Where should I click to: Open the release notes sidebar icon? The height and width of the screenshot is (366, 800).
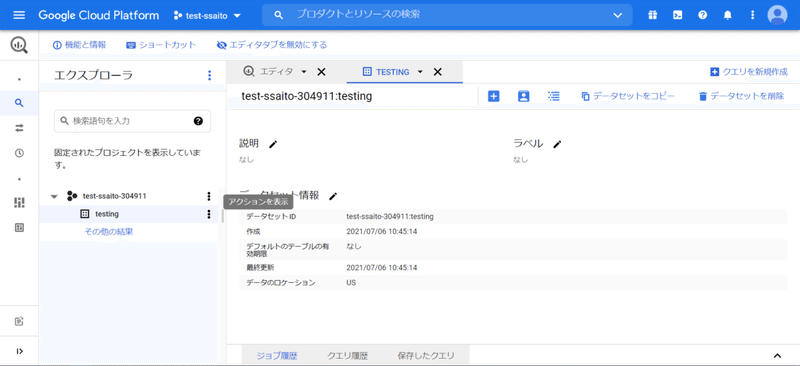[x=19, y=321]
